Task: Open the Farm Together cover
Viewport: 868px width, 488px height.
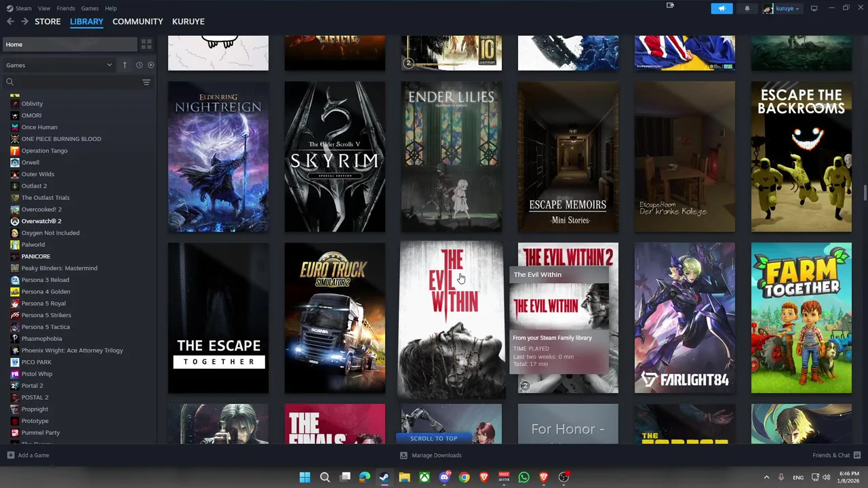Action: [802, 318]
